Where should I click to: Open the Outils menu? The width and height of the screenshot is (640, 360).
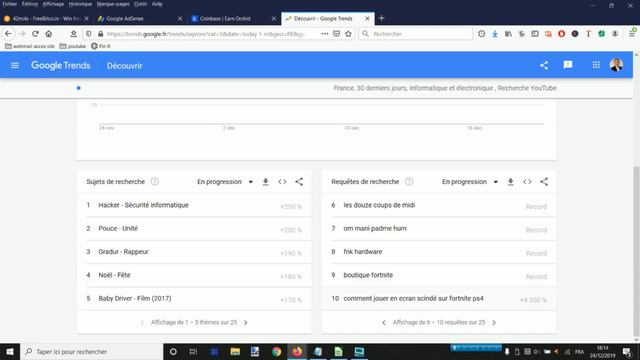[140, 4]
